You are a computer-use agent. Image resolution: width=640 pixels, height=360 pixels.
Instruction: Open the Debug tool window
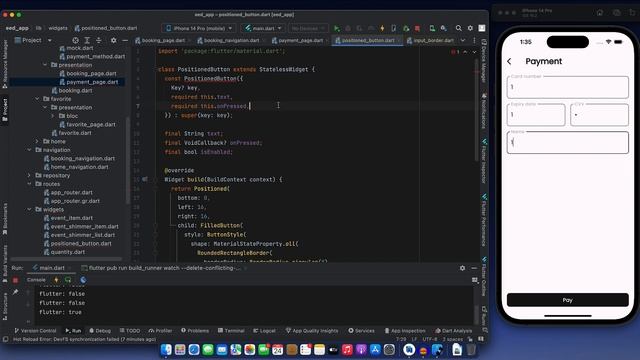point(100,331)
